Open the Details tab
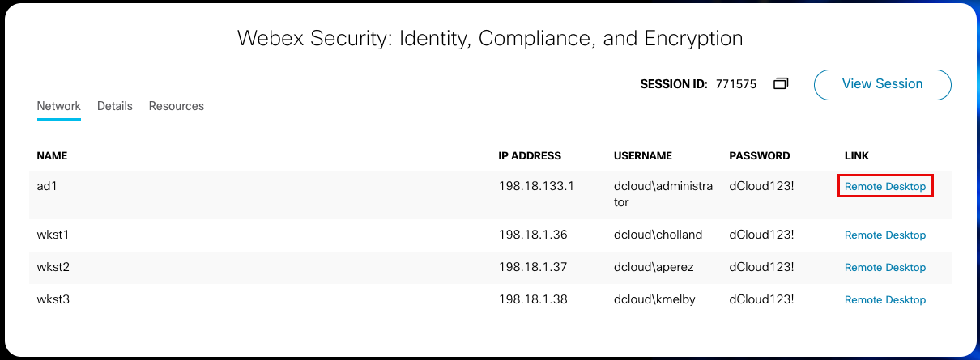Screen dimensions: 980x360 114,106
